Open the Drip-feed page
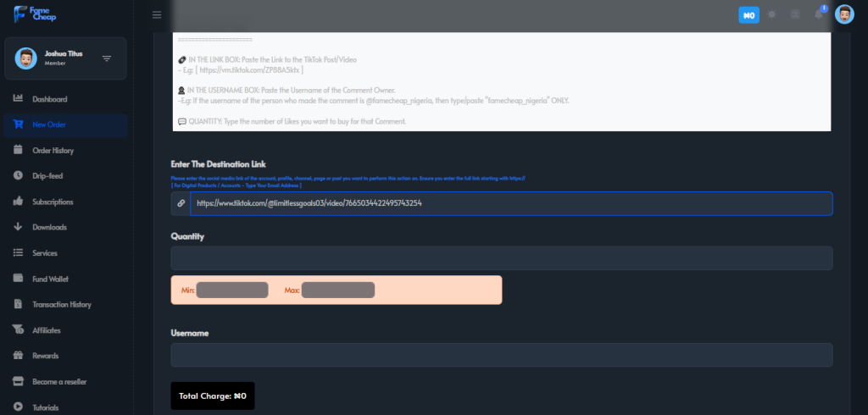The width and height of the screenshot is (868, 415). click(47, 176)
